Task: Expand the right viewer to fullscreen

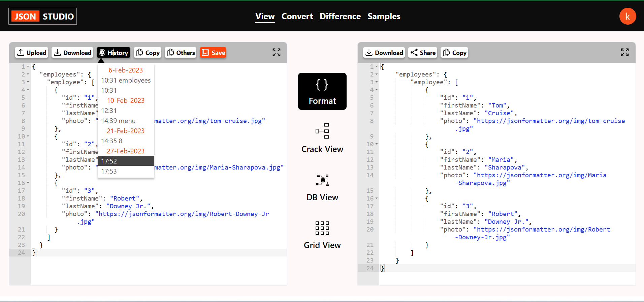Action: (x=625, y=52)
